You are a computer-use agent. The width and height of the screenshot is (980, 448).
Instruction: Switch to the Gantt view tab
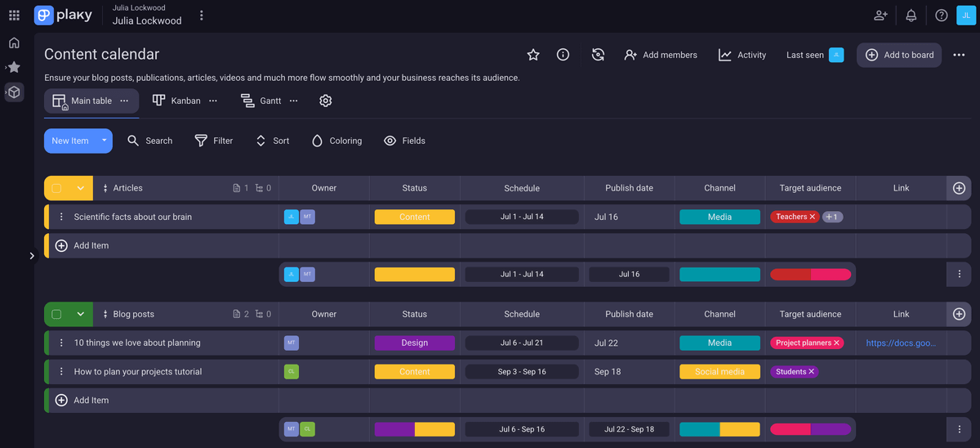coord(261,101)
